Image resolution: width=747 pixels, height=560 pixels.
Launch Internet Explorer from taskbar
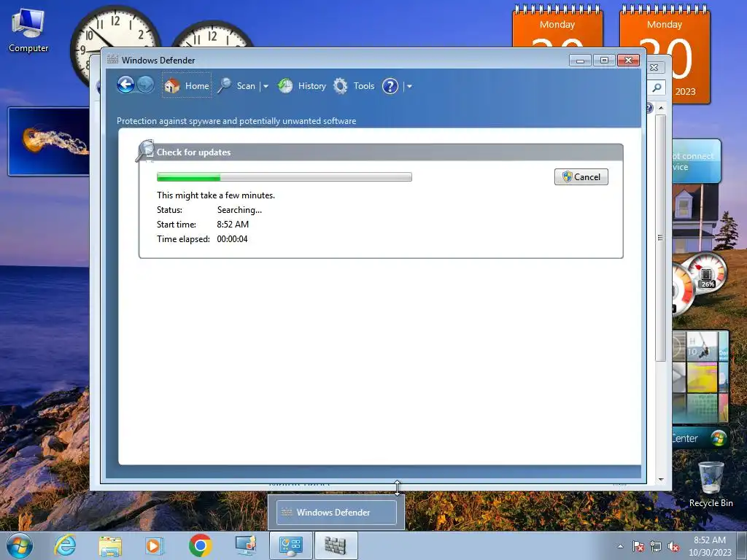pos(65,545)
